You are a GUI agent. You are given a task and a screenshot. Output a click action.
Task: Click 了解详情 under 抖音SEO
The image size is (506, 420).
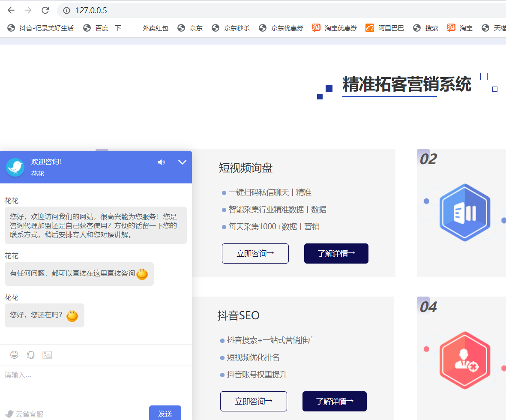334,401
